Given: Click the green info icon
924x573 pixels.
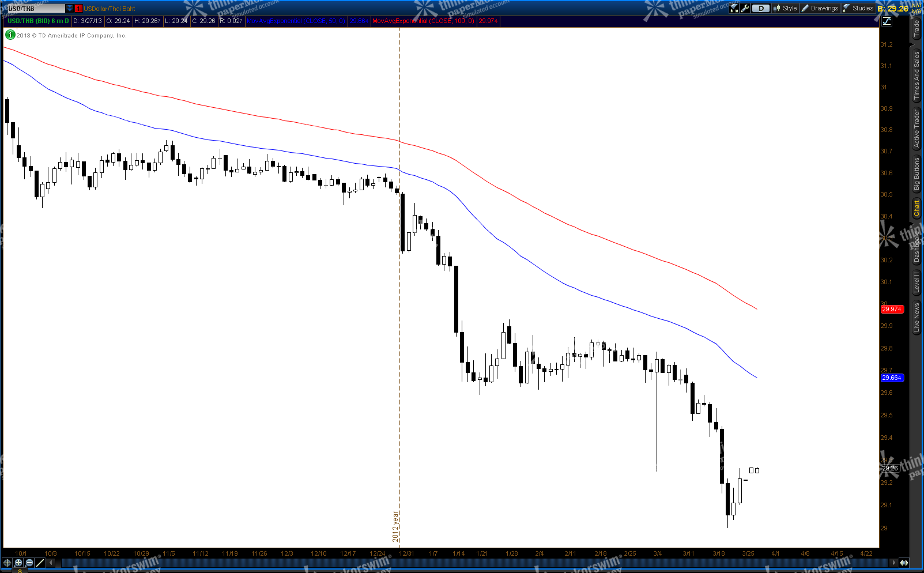Looking at the screenshot, I should coord(10,35).
